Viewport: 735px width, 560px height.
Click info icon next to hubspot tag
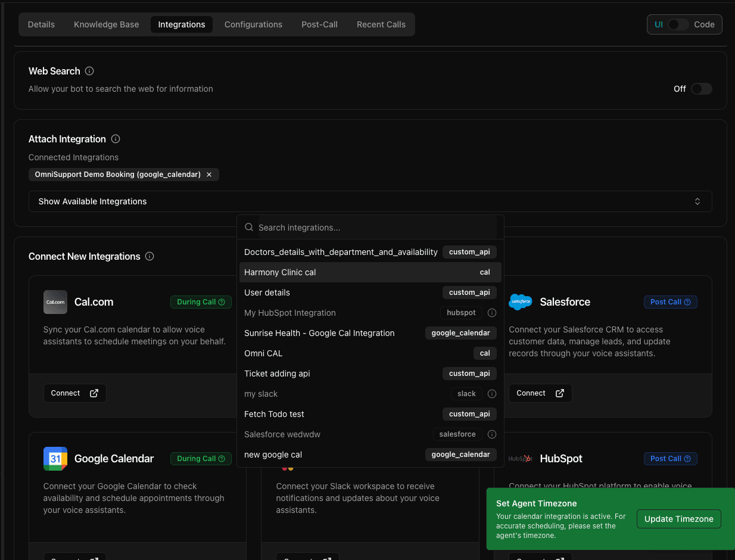point(492,313)
